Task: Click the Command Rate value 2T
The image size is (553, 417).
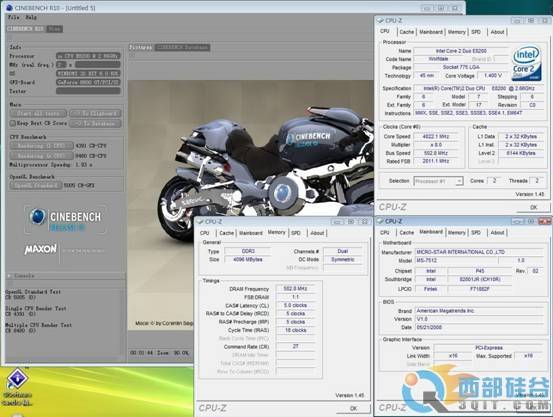Action: coord(296,346)
